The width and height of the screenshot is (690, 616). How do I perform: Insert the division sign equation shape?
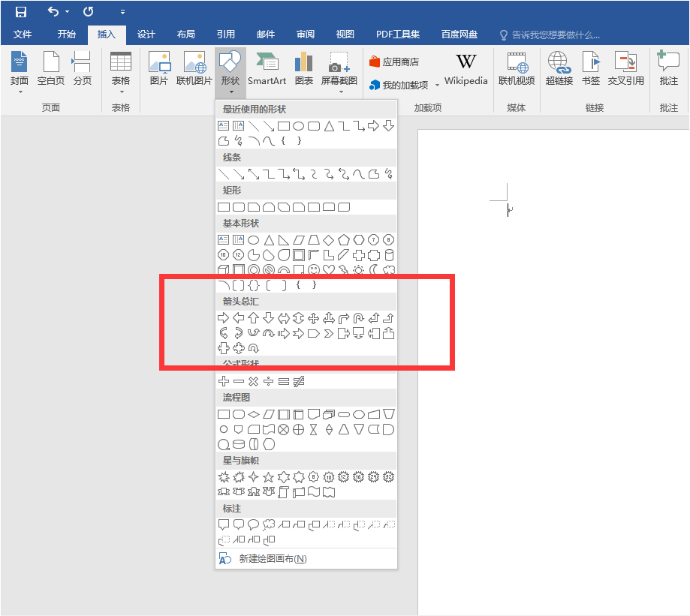[268, 382]
